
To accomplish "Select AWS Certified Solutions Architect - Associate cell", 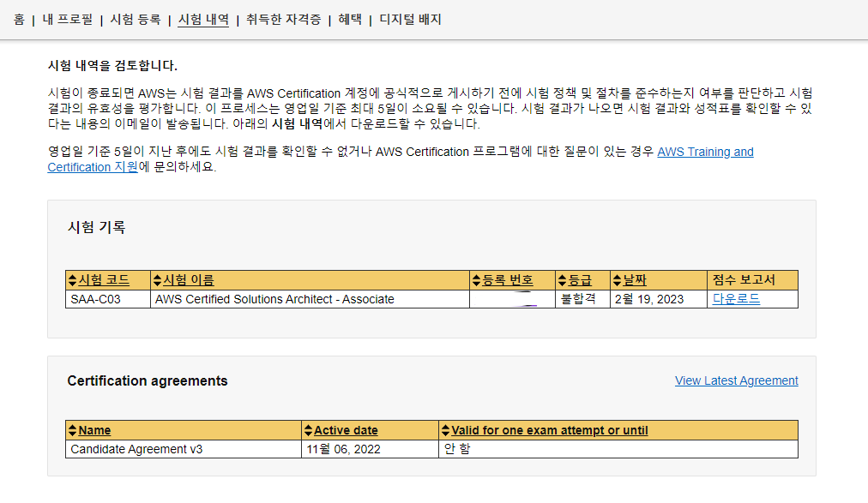I will point(310,299).
